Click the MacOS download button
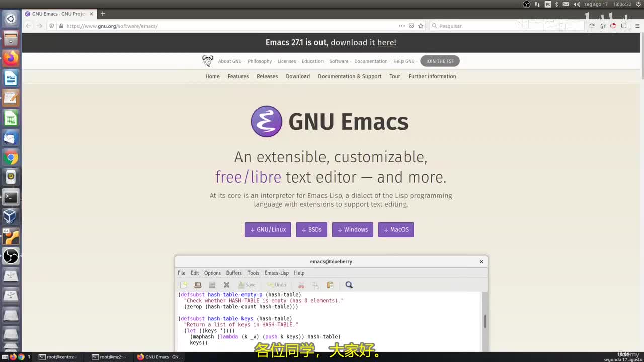Screen dimensions: 644x362 tap(396, 230)
